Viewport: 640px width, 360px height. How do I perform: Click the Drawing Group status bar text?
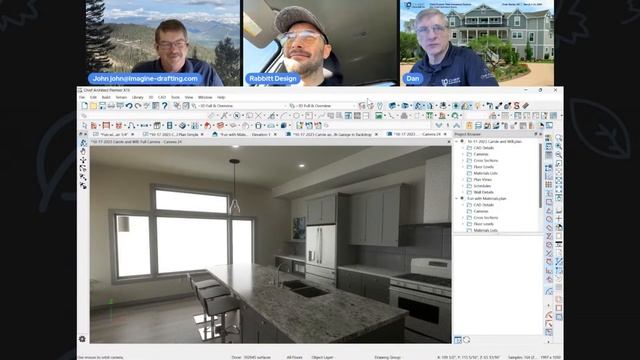(387, 357)
